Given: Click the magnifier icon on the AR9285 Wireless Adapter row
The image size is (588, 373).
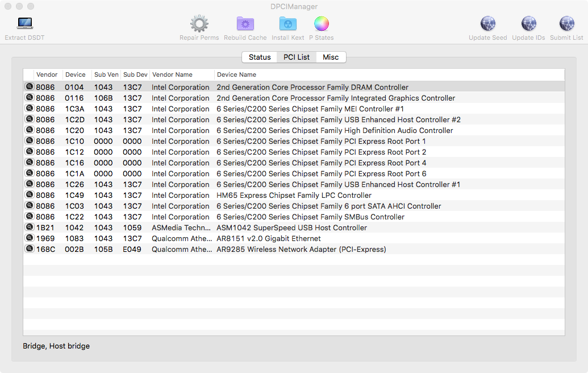Looking at the screenshot, I should (29, 249).
